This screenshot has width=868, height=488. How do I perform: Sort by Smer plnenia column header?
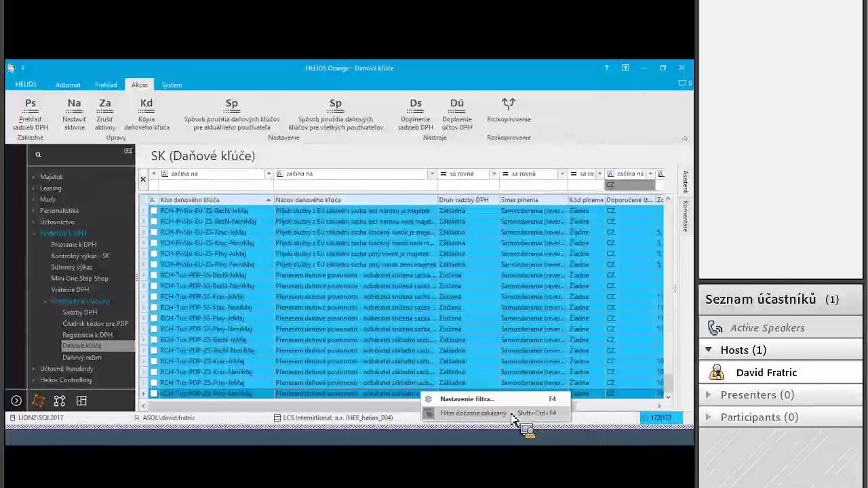pyautogui.click(x=533, y=200)
